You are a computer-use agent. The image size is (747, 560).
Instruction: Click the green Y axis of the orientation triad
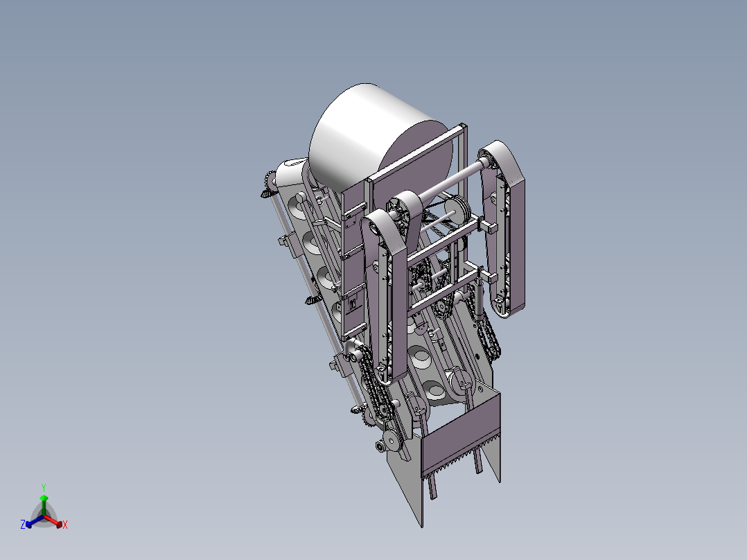(x=44, y=505)
